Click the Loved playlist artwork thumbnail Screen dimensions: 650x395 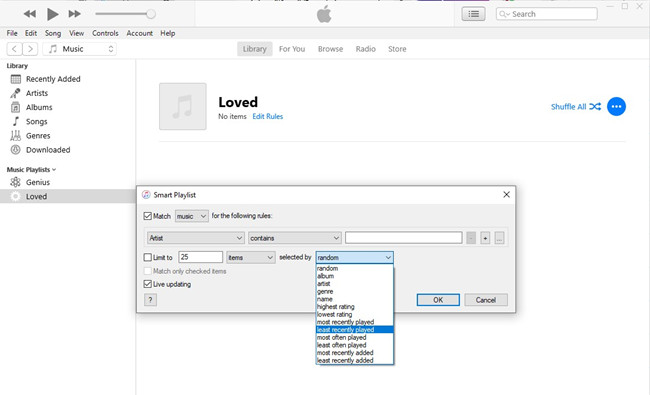click(x=183, y=107)
